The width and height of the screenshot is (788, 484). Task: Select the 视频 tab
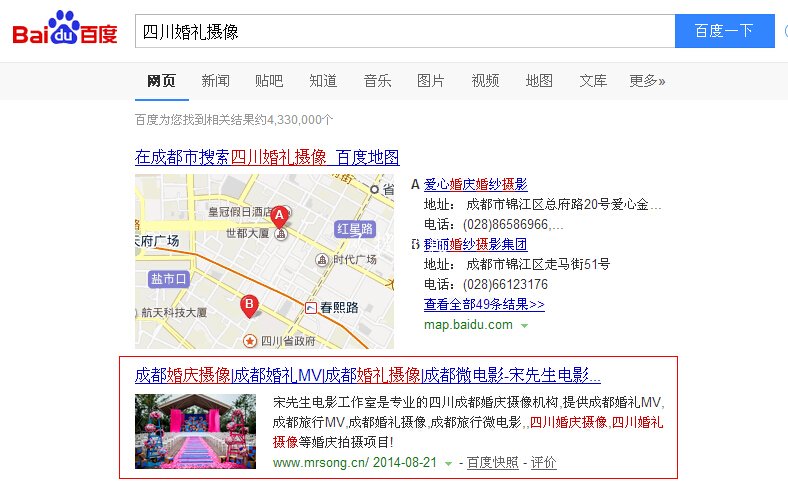(485, 81)
